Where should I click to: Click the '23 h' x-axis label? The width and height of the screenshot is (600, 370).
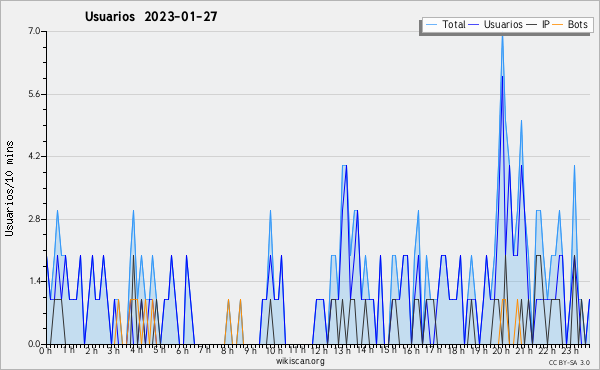[x=570, y=351]
